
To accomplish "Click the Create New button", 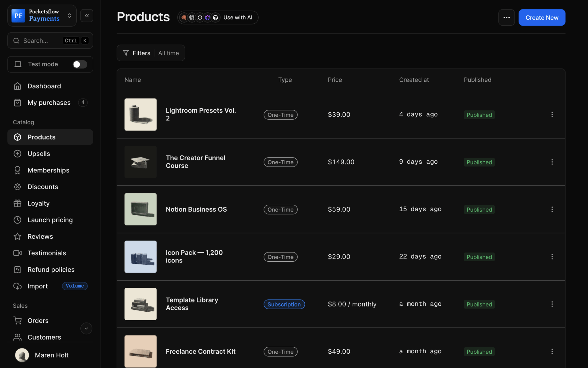I will [542, 18].
